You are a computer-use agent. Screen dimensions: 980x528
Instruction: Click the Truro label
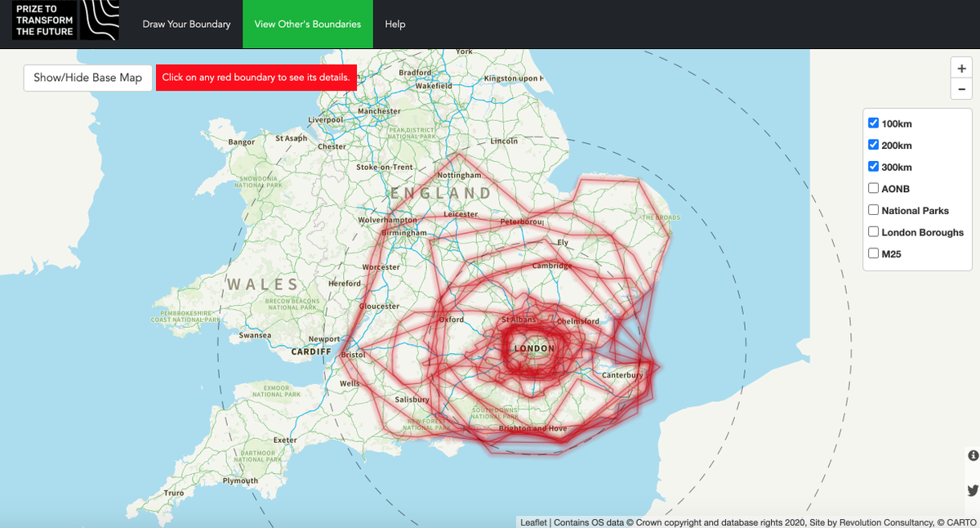coord(174,494)
